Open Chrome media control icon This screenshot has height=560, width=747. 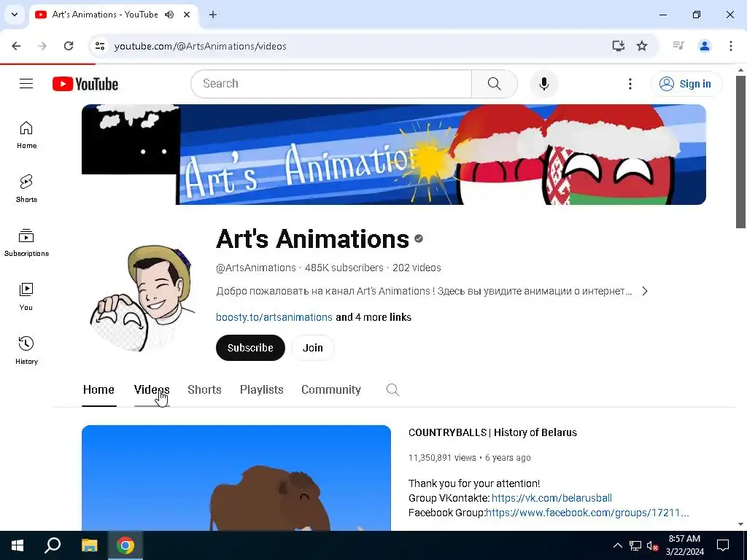pyautogui.click(x=678, y=46)
